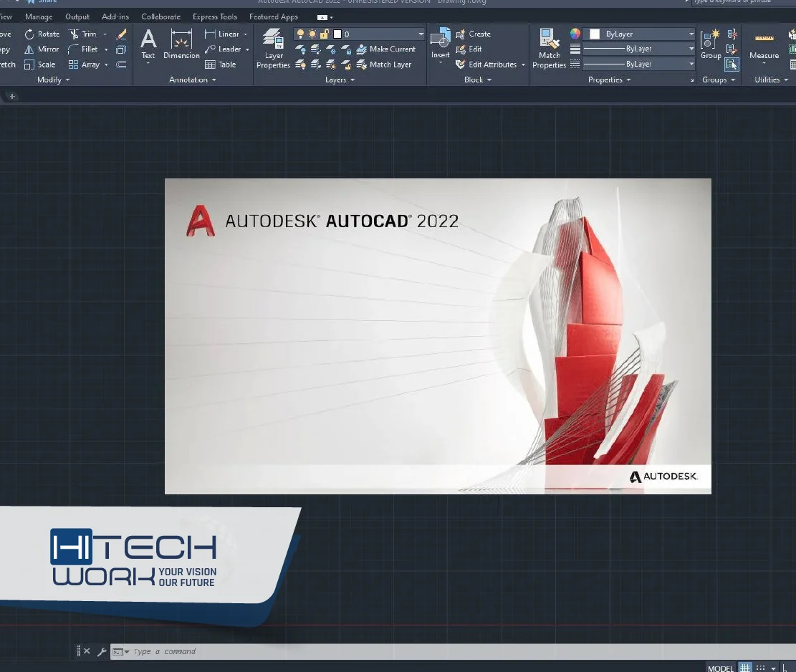Select the Rotate tool
796x672 pixels.
tap(42, 34)
